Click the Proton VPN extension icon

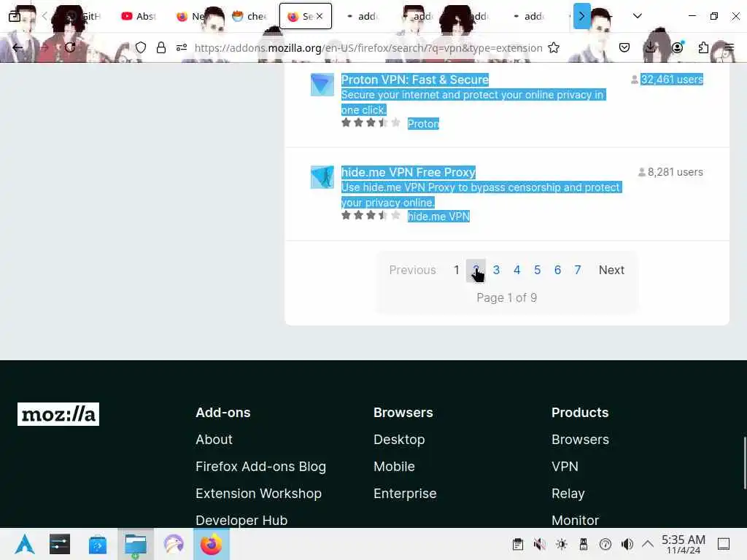[x=322, y=85]
